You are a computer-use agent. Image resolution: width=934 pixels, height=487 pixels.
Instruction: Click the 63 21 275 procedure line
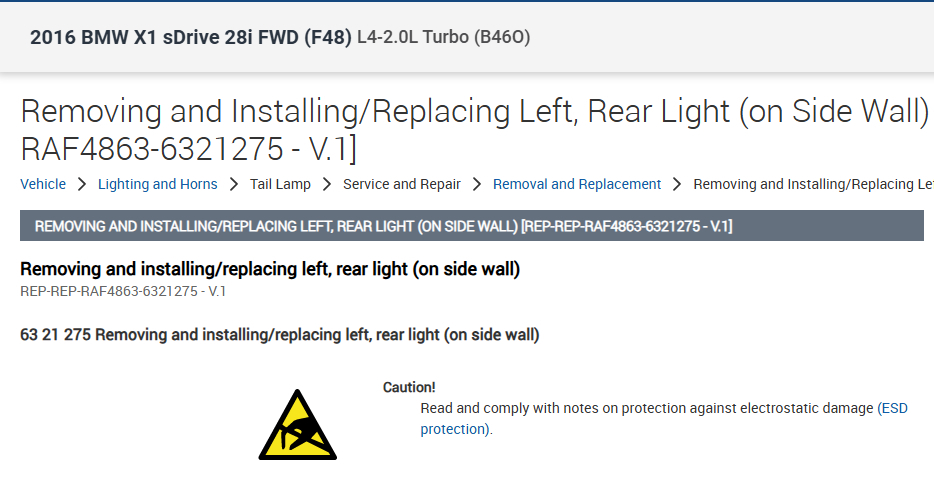[x=280, y=335]
